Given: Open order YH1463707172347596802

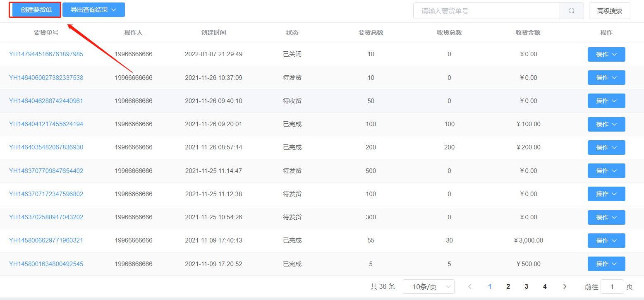Looking at the screenshot, I should point(46,194).
